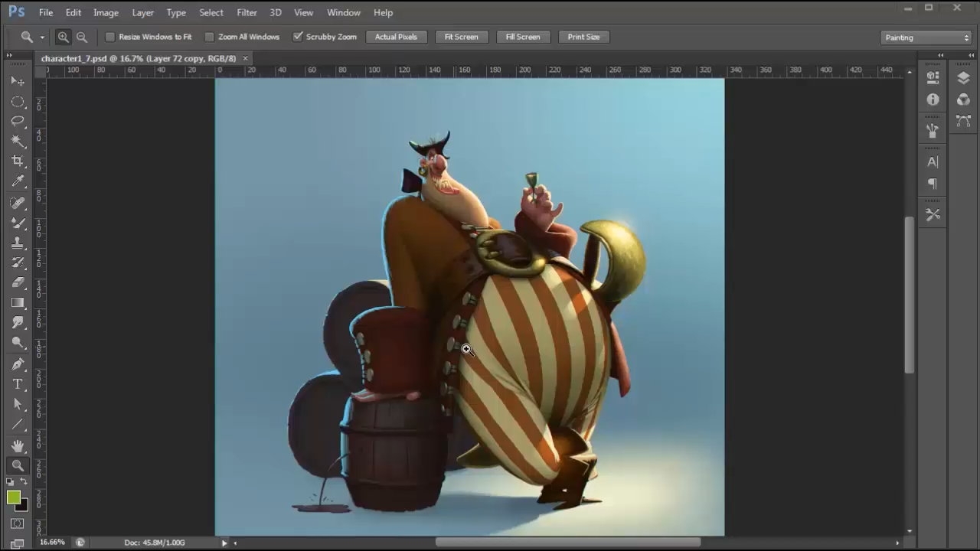Select the History Brush tool
This screenshot has width=980, height=551.
pyautogui.click(x=18, y=262)
